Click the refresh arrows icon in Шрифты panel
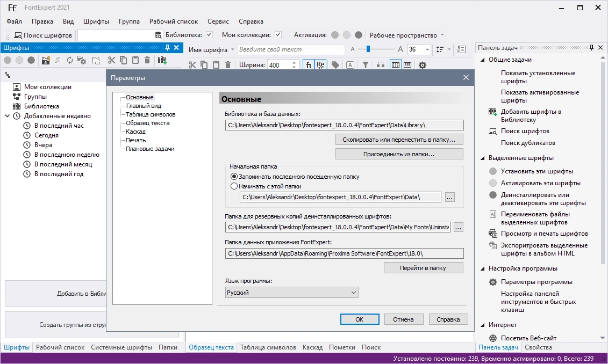This screenshot has width=608, height=364. 70,60
